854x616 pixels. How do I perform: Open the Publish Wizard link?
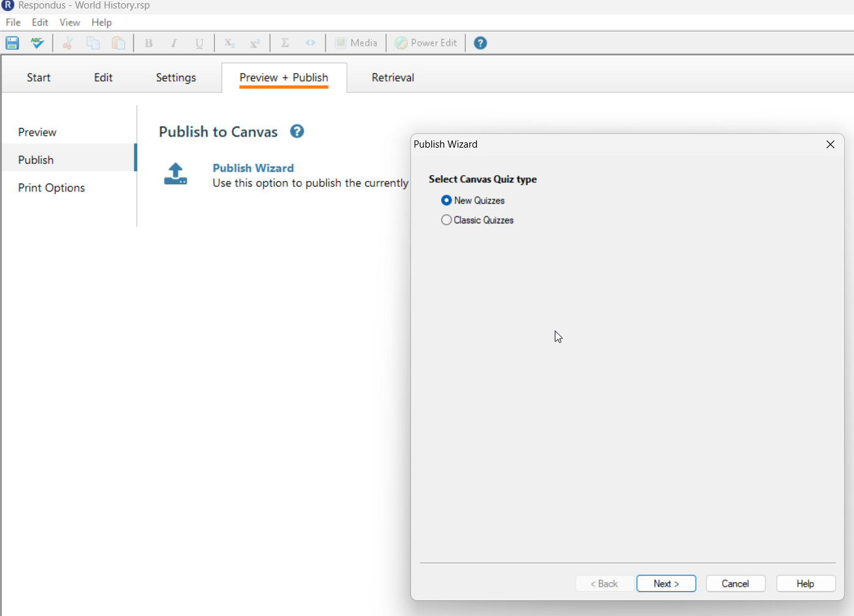pyautogui.click(x=253, y=168)
